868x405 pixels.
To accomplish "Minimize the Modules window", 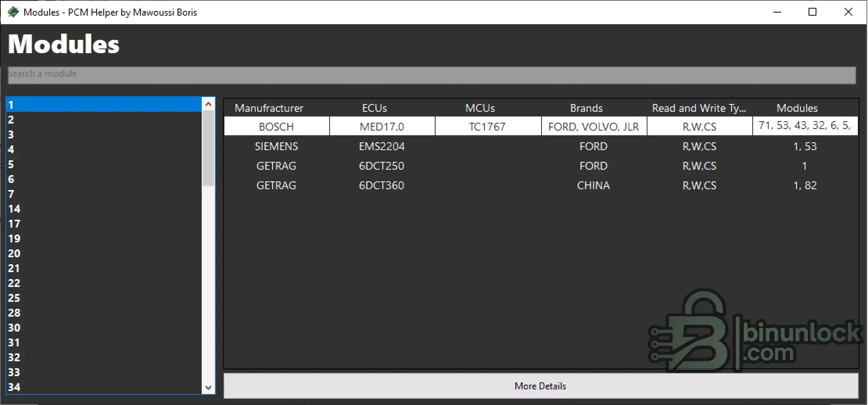I will 777,12.
